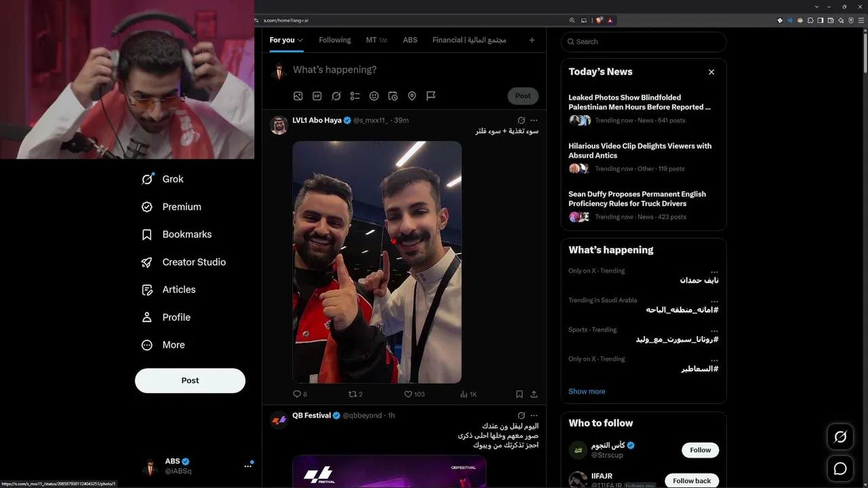Toggle the browser sidebar panel
Screen dimensions: 868x488
coord(821,20)
